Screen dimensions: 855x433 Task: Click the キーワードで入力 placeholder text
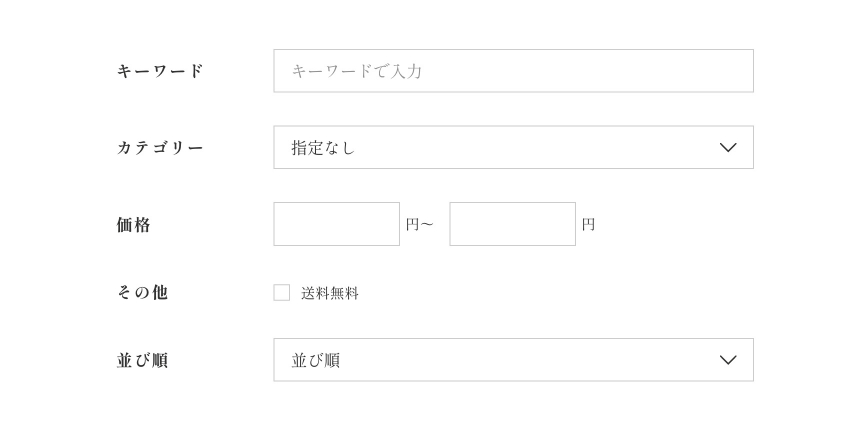pyautogui.click(x=356, y=71)
